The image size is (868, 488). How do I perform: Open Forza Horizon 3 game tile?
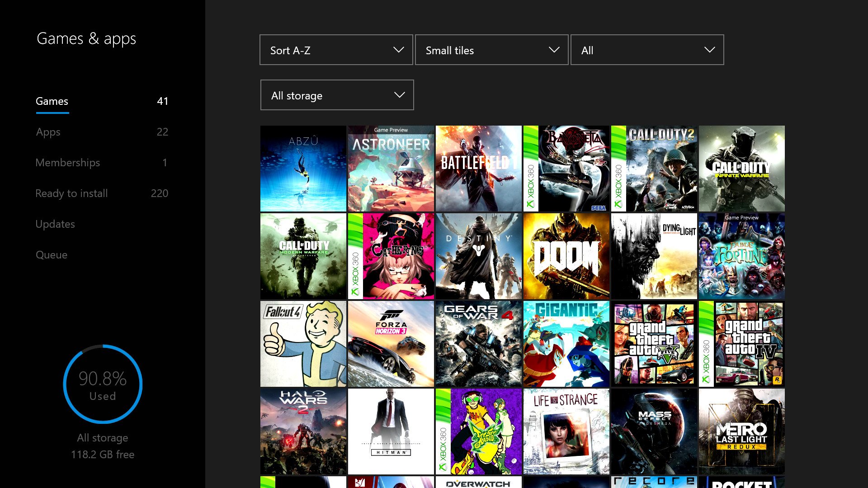coord(391,344)
